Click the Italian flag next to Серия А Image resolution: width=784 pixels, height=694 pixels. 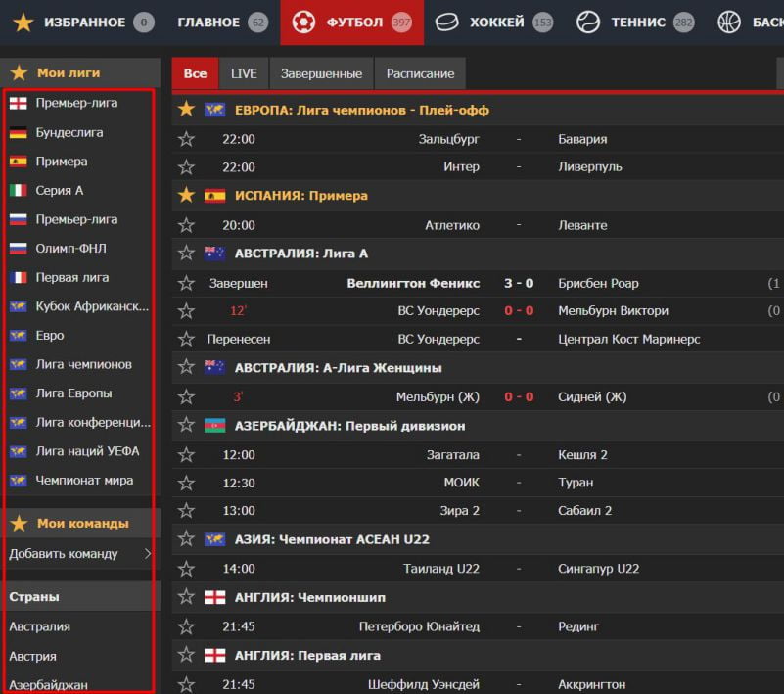point(18,191)
